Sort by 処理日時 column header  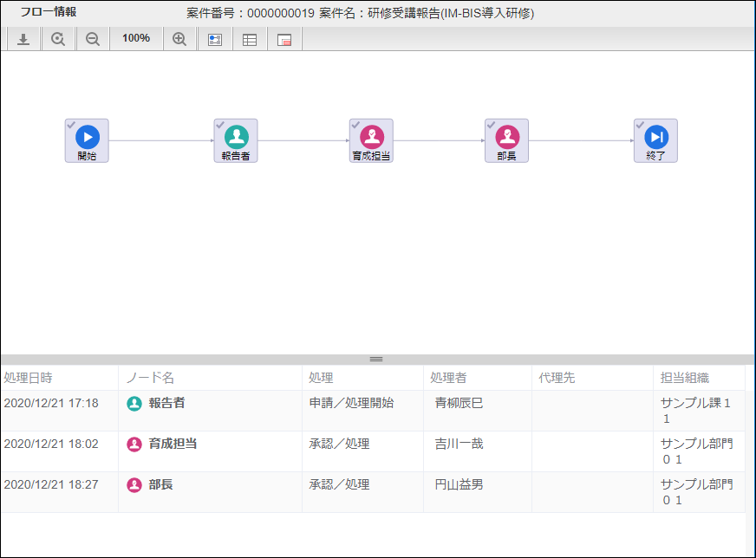click(29, 378)
